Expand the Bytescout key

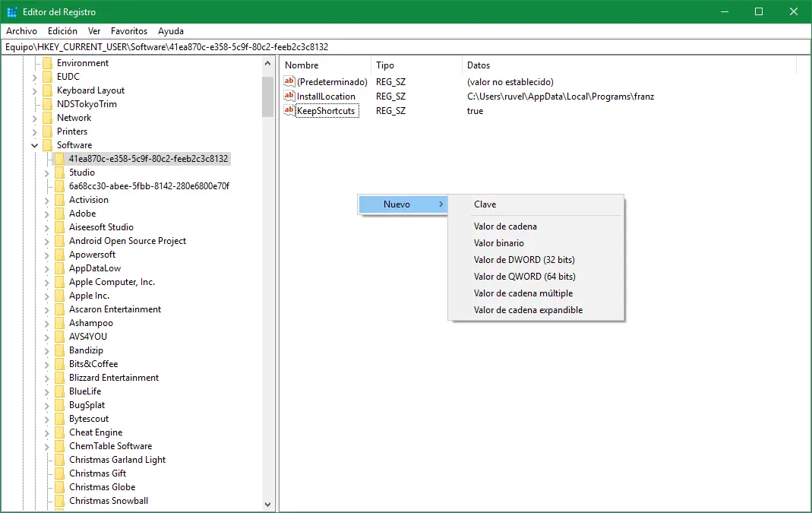coord(46,419)
